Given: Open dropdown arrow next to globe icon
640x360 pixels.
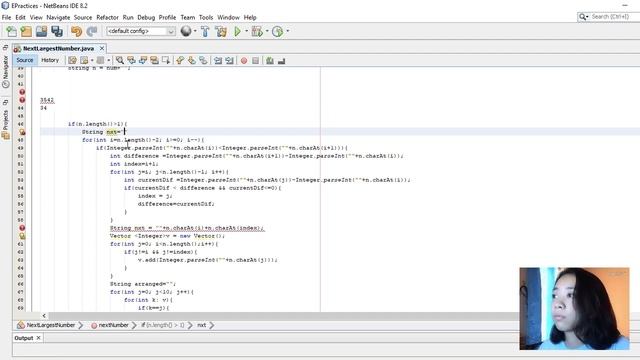Looking at the screenshot, I should 195,31.
